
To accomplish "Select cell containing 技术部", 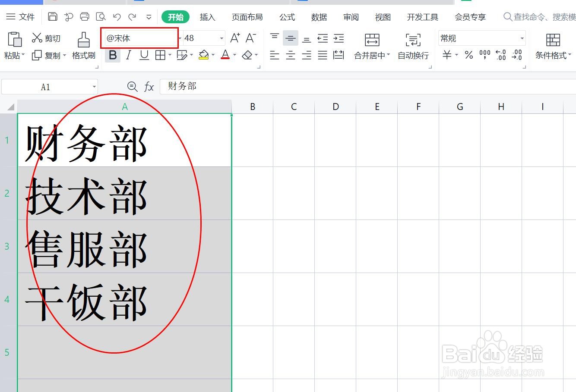I will click(124, 193).
